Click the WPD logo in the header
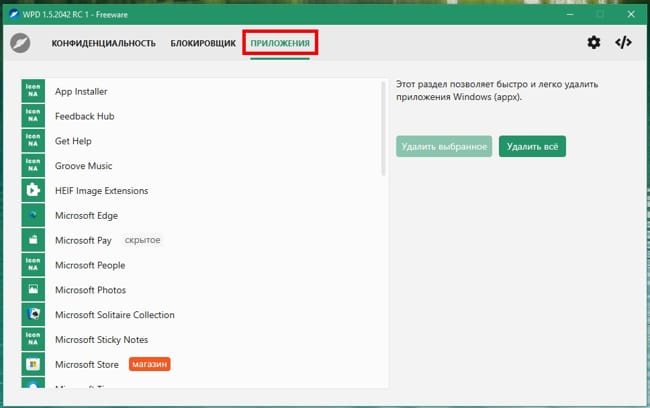Viewport: 650px width, 408px height. (x=20, y=43)
